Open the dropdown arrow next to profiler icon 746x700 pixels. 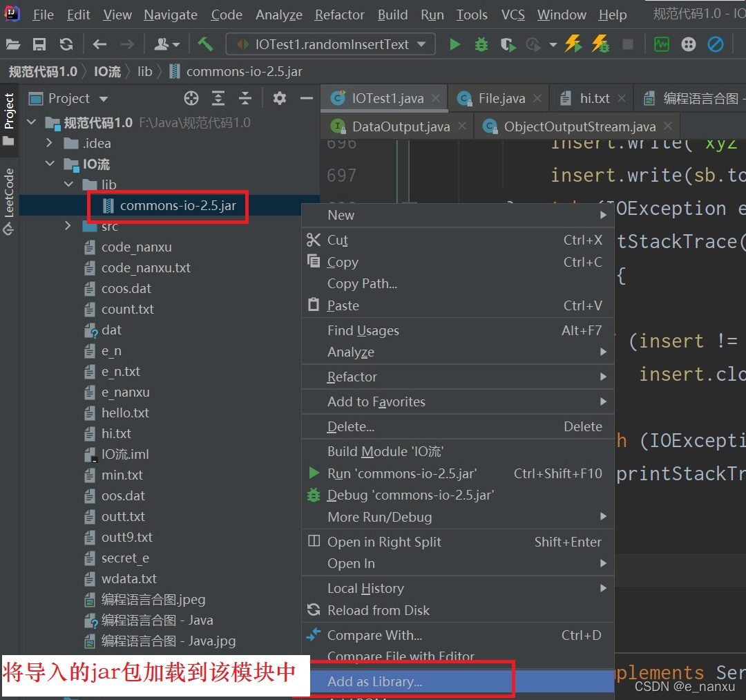[x=553, y=45]
